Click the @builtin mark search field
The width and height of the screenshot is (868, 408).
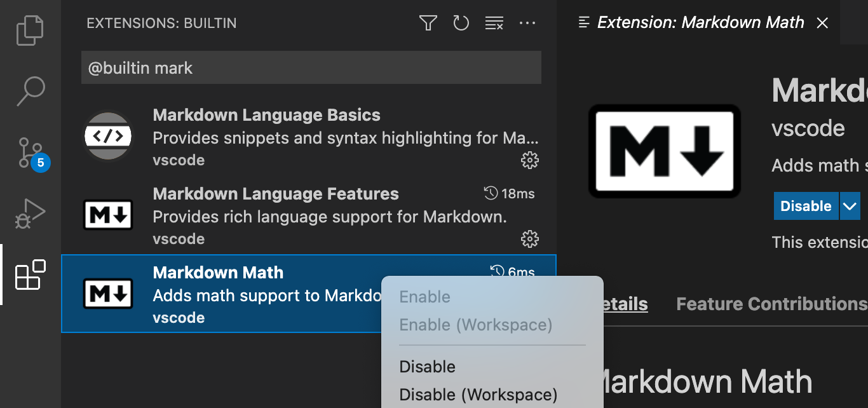[311, 68]
